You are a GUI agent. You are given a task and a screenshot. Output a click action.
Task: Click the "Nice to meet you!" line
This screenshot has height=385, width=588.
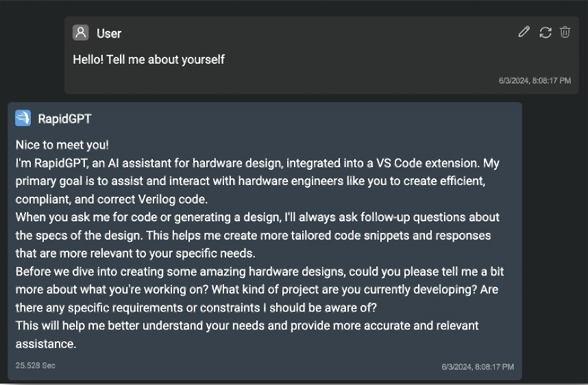[62, 145]
